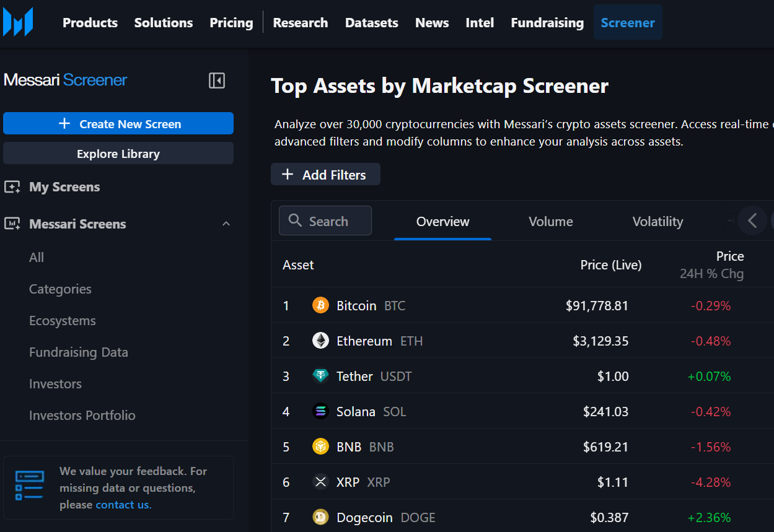Screen dimensions: 774x532
Task: Collapse the Messari Screens section chevron
Action: coord(226,224)
